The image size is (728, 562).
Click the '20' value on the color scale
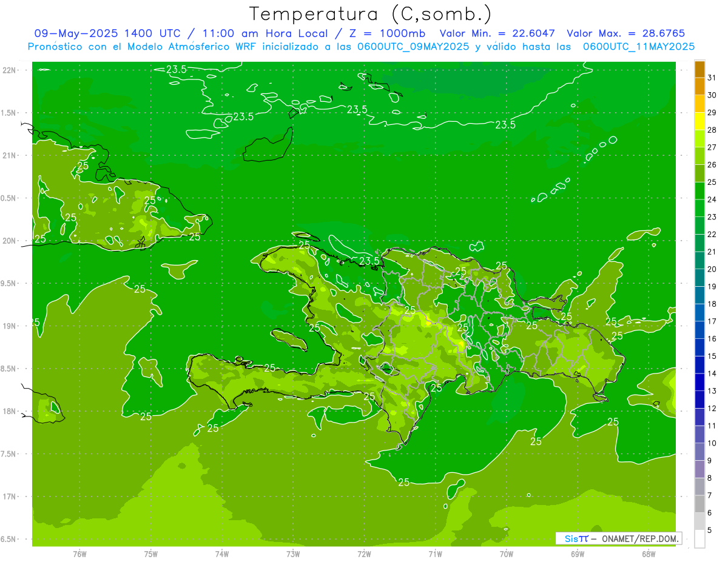[712, 269]
